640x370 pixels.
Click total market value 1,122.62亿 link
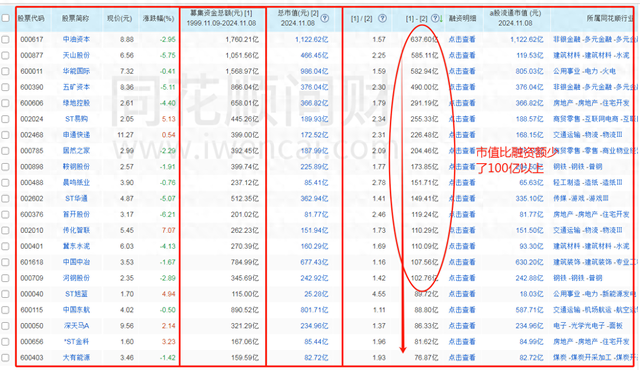[x=311, y=40]
